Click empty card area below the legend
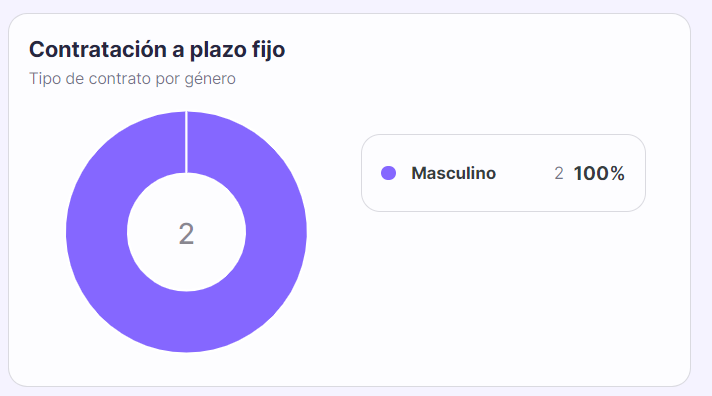The width and height of the screenshot is (712, 396). pyautogui.click(x=503, y=295)
